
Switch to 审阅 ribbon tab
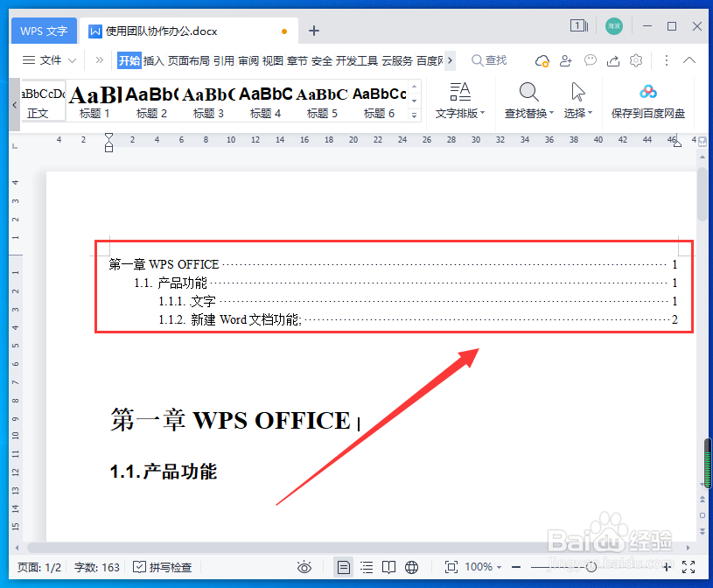(248, 60)
